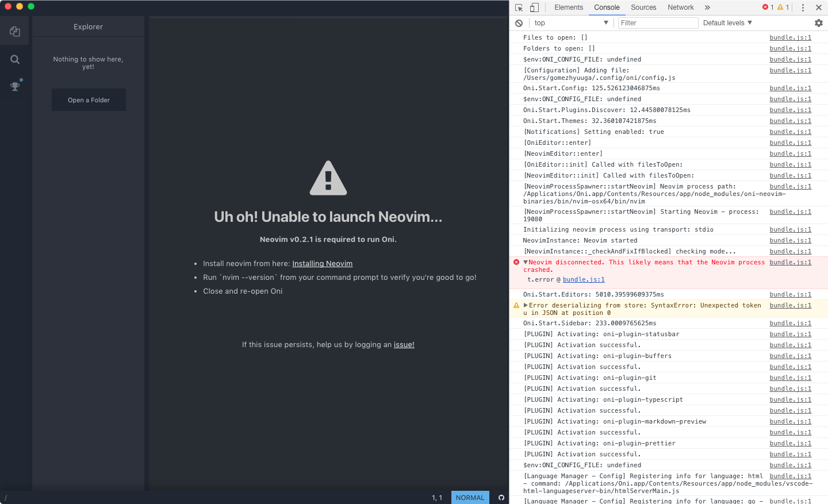Open the Explorer sidebar icon

[x=15, y=32]
